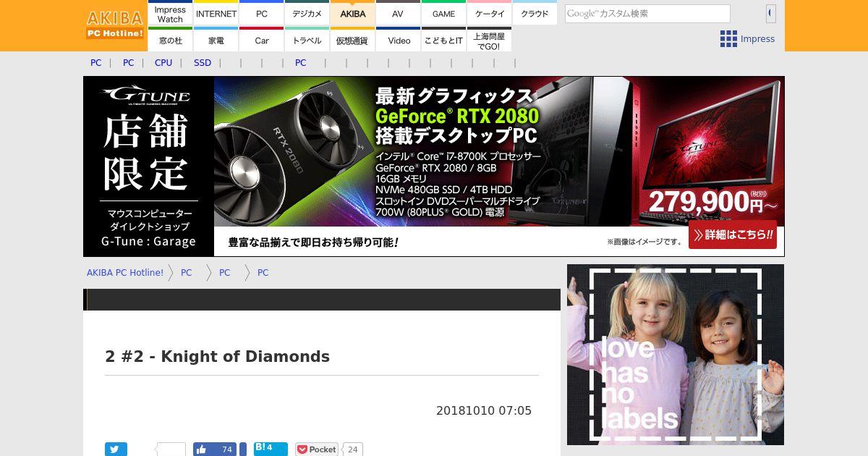Click the Knight of Diamonds article title

pos(217,357)
